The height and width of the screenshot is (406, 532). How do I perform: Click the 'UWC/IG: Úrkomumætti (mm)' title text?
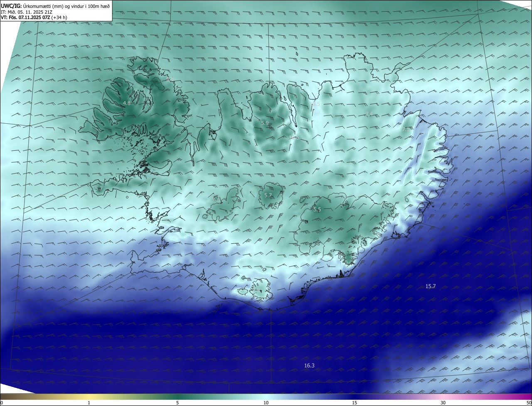pos(56,6)
